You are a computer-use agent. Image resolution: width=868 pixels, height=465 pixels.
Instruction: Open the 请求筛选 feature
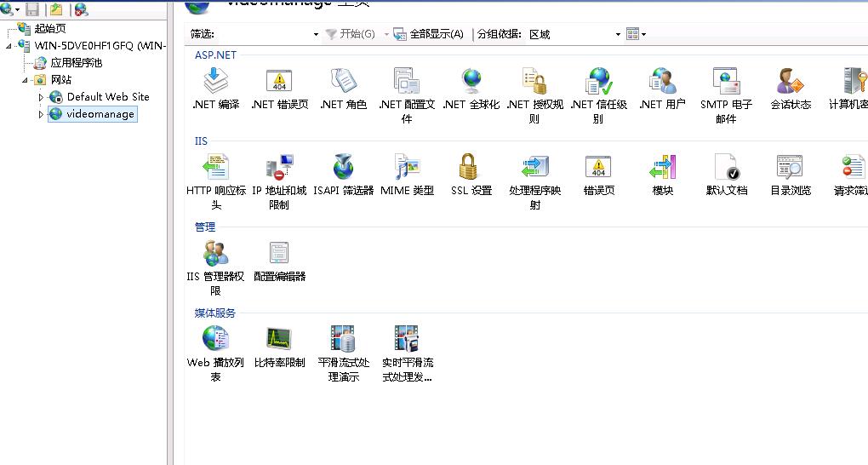851,175
